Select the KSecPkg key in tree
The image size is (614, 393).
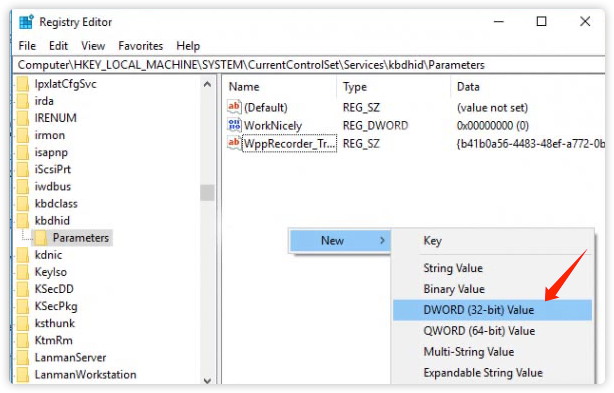(x=56, y=306)
